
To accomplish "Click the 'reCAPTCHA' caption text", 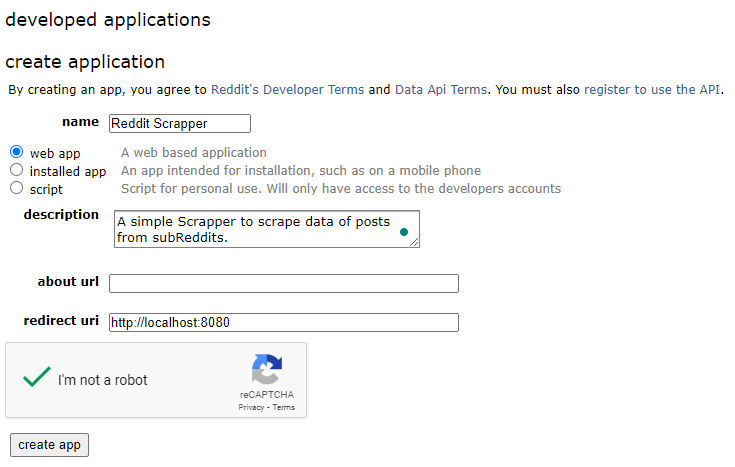I will pyautogui.click(x=267, y=394).
